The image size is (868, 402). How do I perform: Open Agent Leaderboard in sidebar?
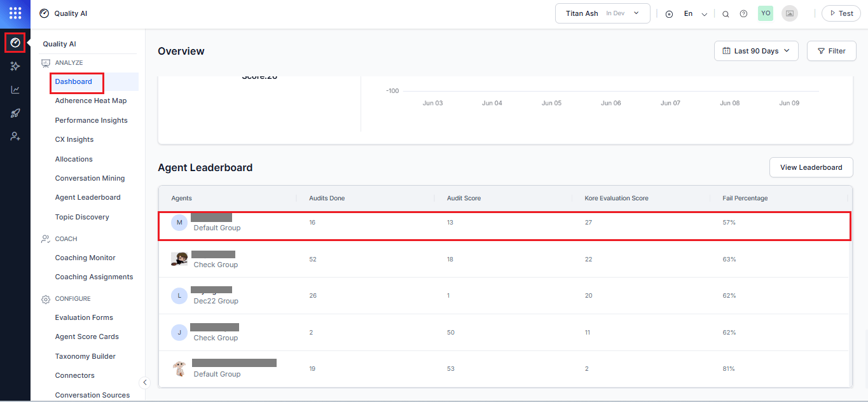click(88, 197)
